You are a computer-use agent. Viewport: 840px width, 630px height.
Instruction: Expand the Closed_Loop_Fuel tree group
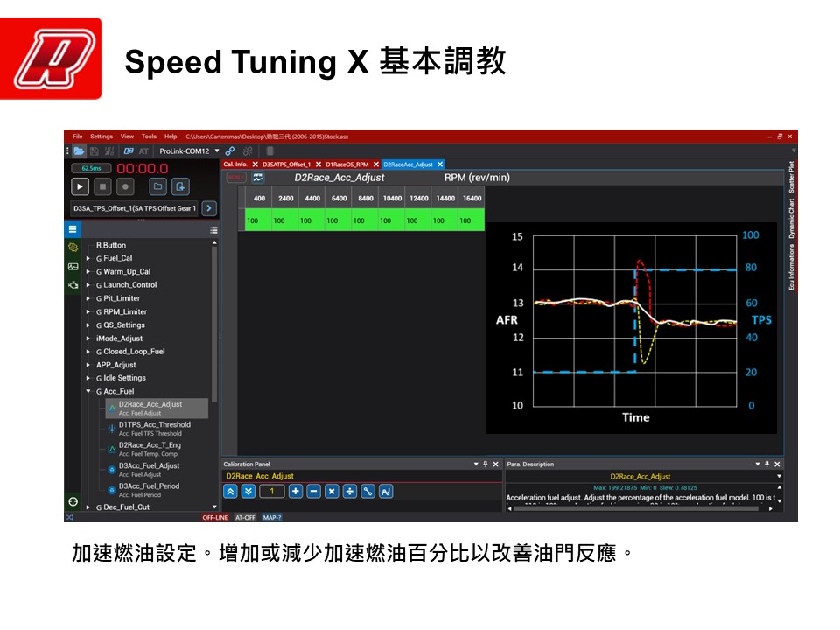click(87, 352)
